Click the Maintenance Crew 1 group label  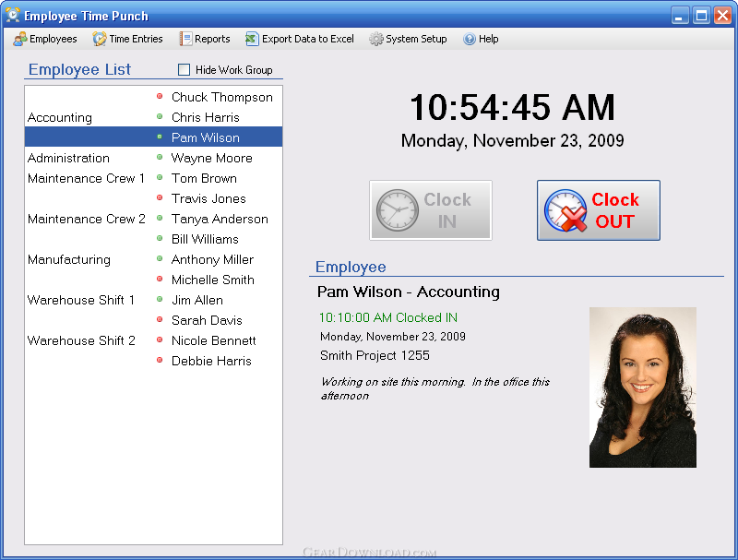(86, 178)
